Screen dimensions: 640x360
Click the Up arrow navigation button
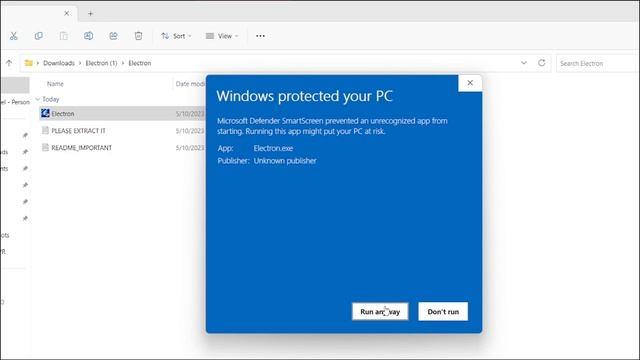pos(9,63)
